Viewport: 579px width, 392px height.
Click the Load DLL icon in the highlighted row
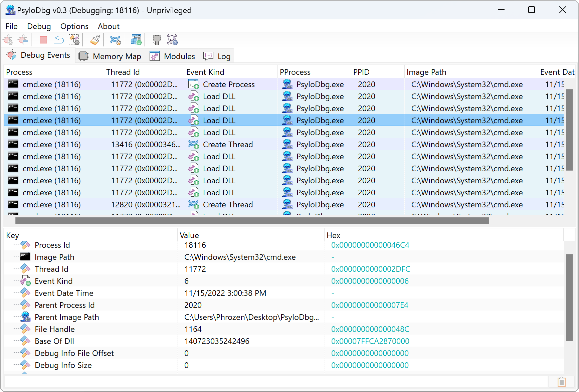click(x=194, y=121)
